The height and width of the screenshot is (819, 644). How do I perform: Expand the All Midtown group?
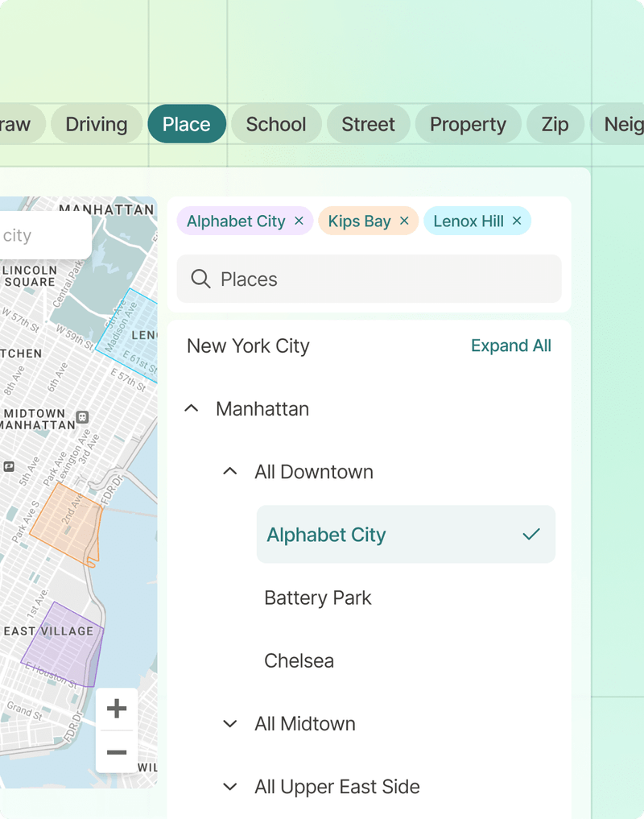click(x=230, y=723)
